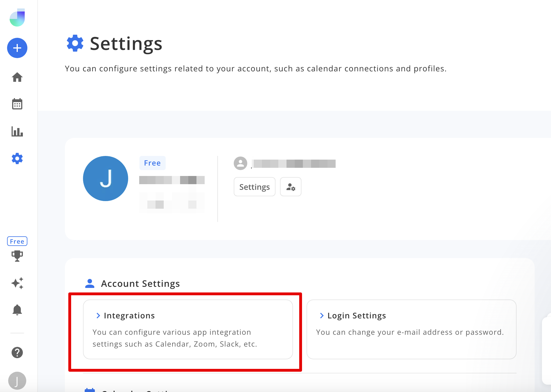Open the help question mark icon

17,353
